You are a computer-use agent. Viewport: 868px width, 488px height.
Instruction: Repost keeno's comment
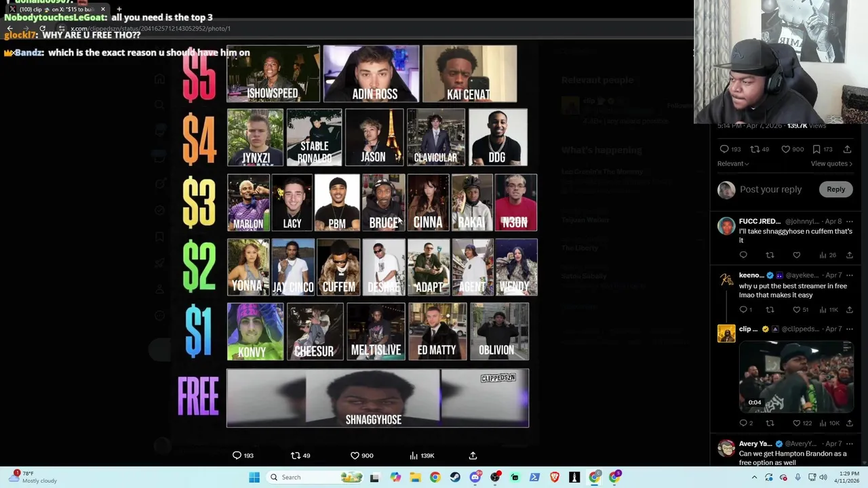point(770,310)
